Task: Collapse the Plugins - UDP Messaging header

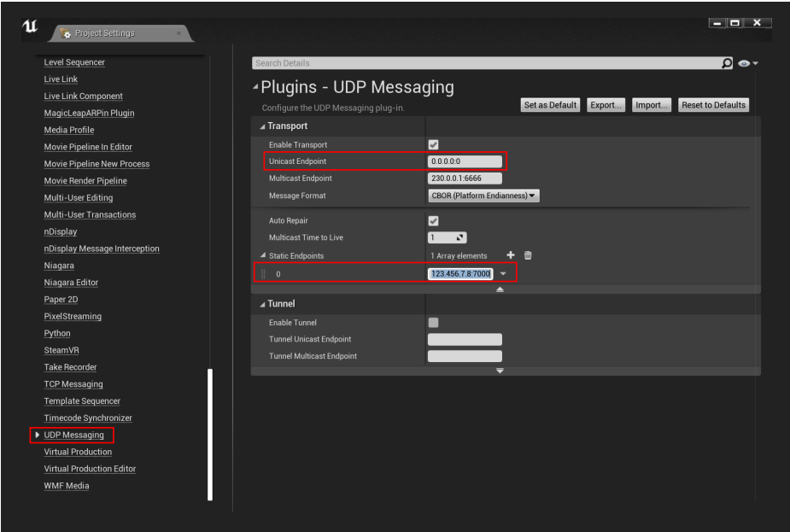Action: (x=255, y=87)
